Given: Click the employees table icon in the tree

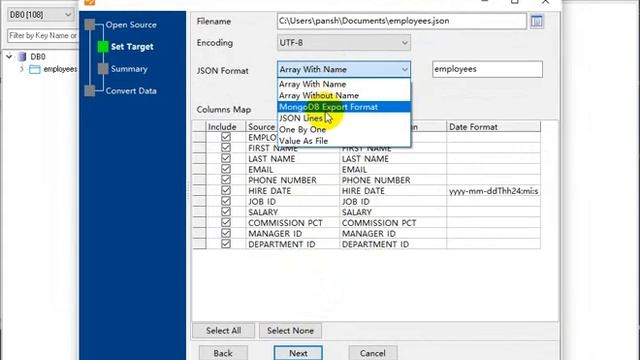Looking at the screenshot, I should tap(35, 69).
